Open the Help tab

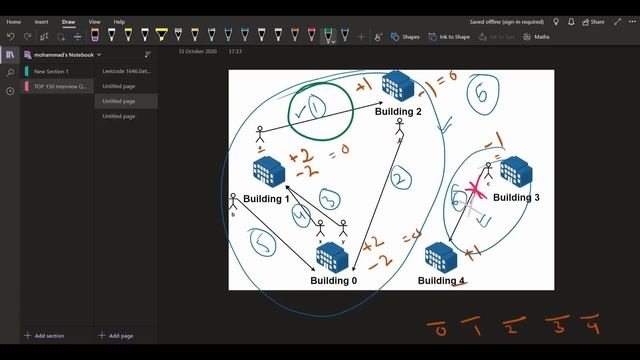tap(119, 22)
